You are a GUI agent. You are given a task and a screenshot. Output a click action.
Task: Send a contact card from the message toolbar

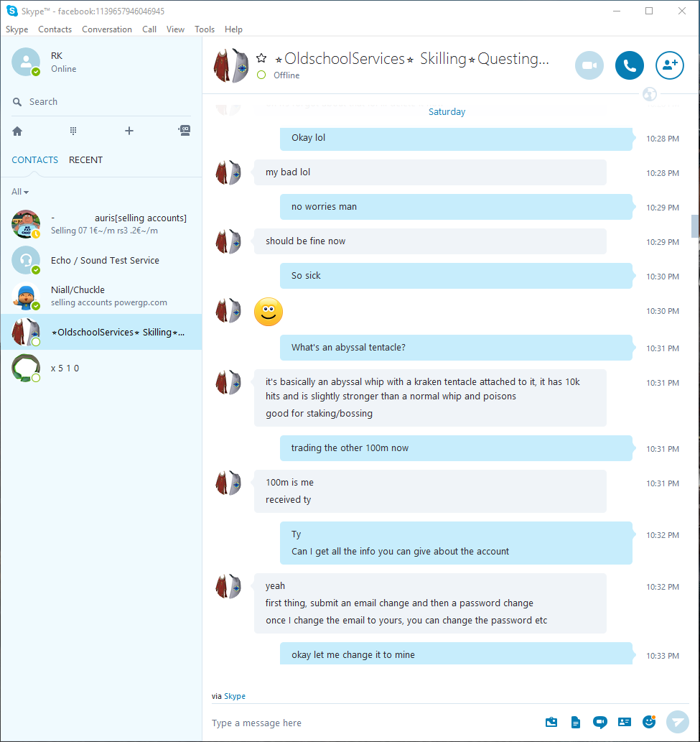pos(625,722)
